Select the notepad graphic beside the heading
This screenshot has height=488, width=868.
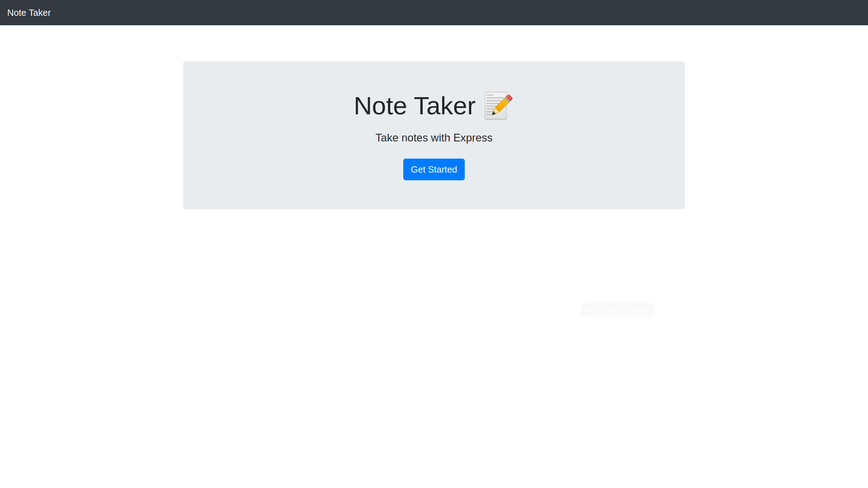pos(498,106)
